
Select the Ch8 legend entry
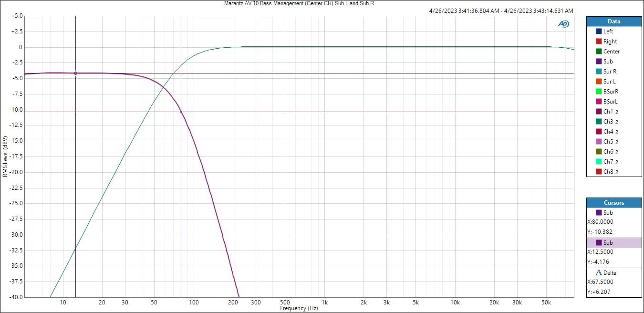click(x=610, y=172)
